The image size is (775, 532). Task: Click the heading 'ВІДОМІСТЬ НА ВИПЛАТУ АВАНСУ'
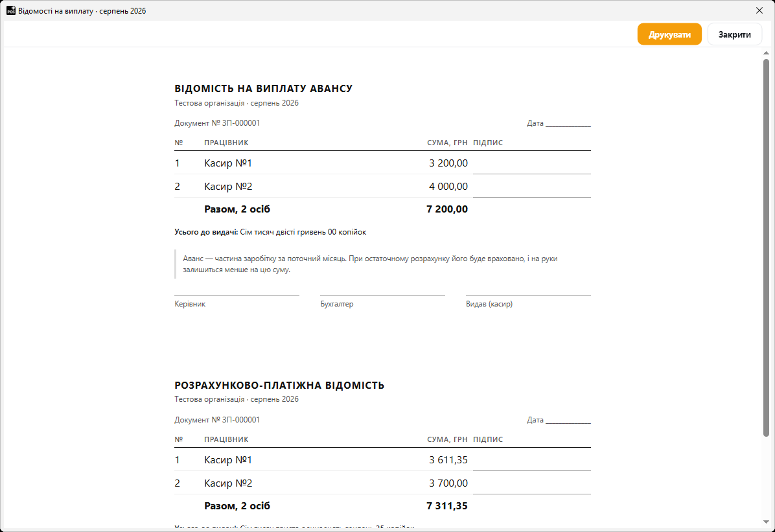coord(264,89)
